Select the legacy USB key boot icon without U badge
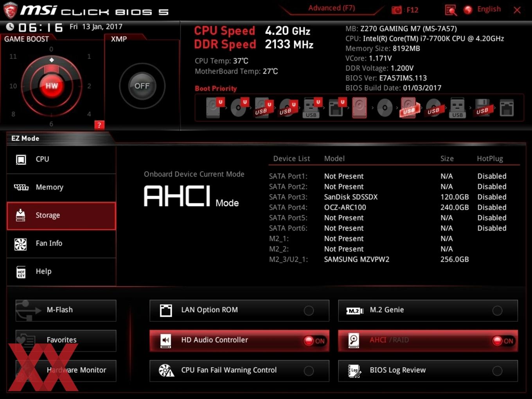Viewport: 532px width, 399px height. 457,108
